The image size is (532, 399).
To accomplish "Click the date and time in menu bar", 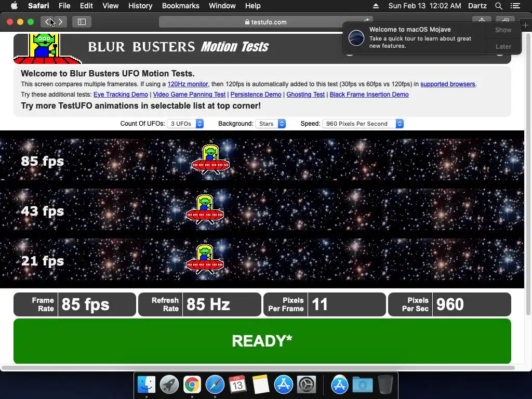I will pos(424,6).
